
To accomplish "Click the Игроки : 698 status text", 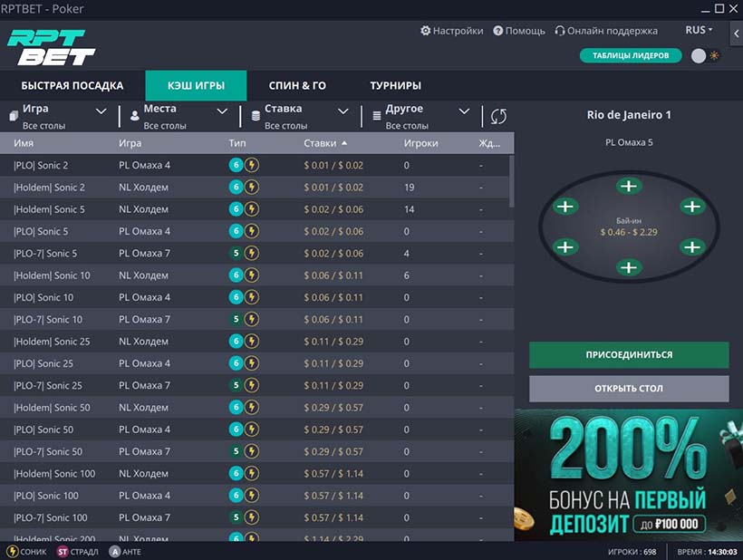I will pyautogui.click(x=632, y=552).
